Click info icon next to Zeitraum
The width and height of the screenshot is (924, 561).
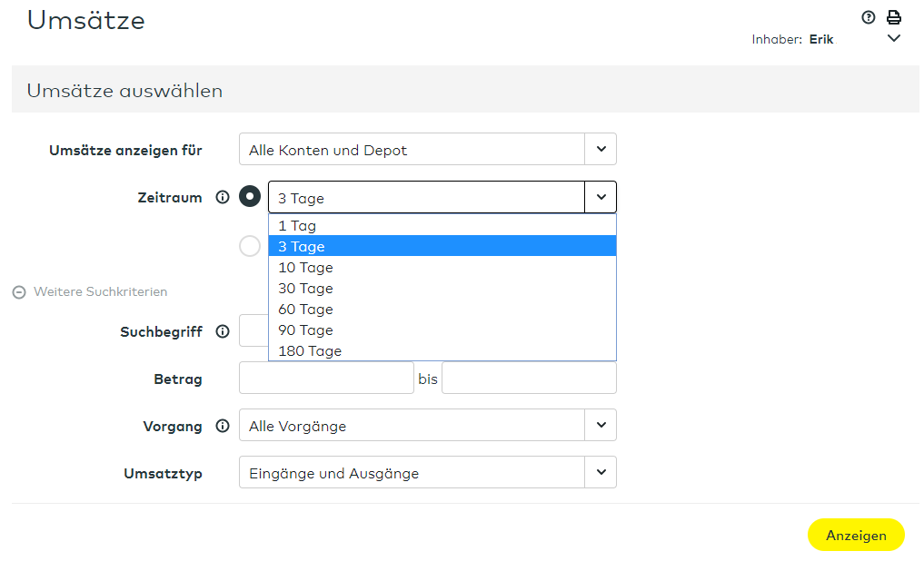(x=223, y=197)
